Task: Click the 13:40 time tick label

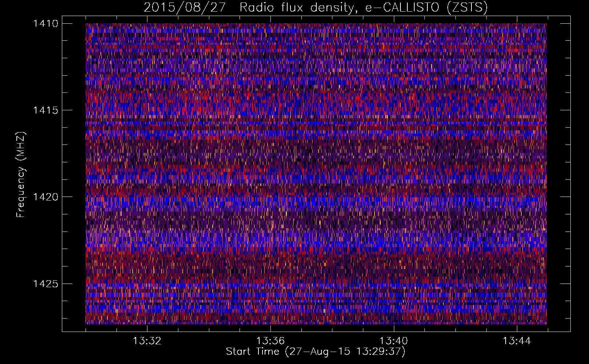Action: (x=394, y=341)
